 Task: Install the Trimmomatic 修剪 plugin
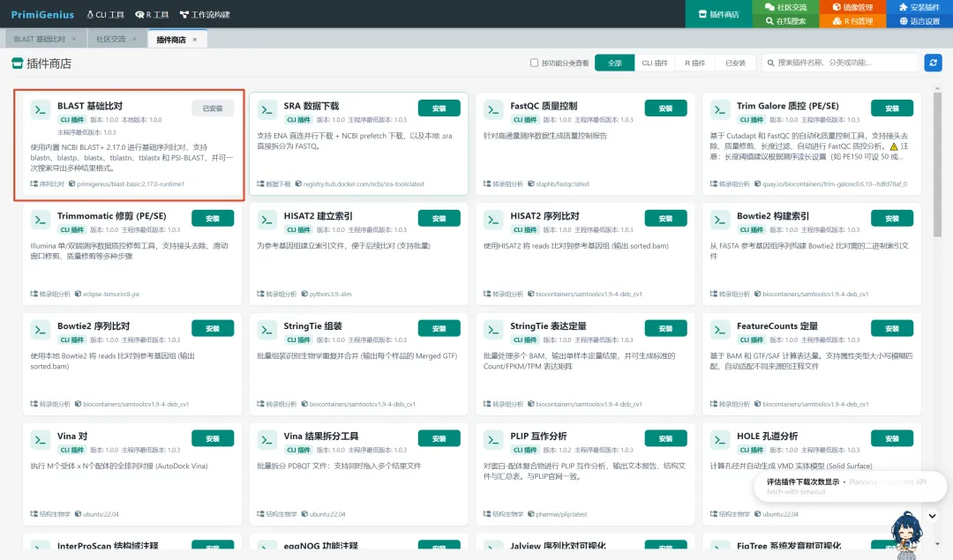(x=212, y=218)
